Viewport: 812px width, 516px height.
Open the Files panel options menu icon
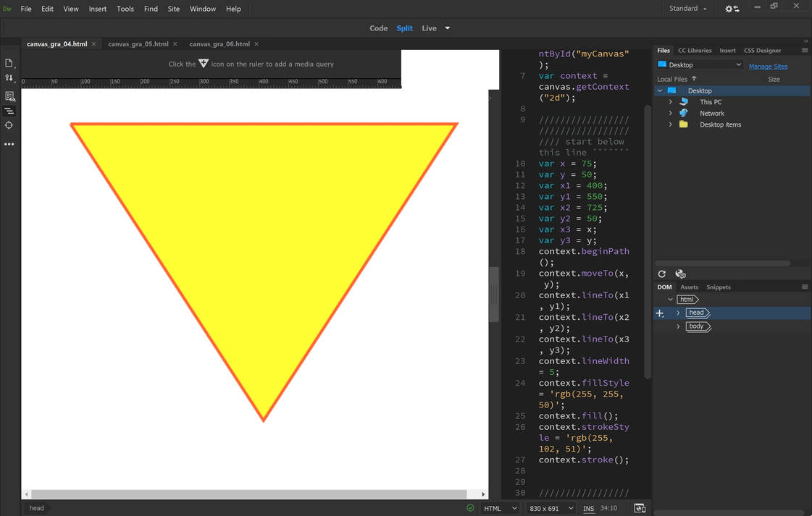pos(805,50)
